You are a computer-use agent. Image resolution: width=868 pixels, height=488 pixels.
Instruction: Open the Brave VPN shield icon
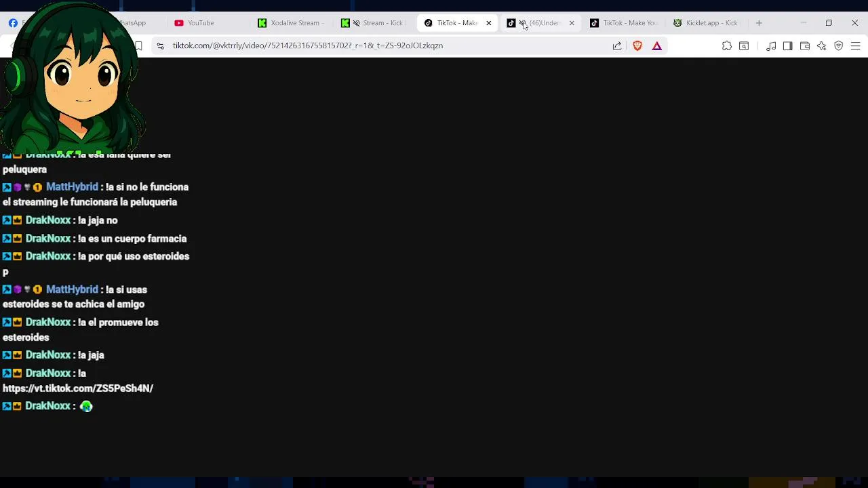tap(839, 46)
